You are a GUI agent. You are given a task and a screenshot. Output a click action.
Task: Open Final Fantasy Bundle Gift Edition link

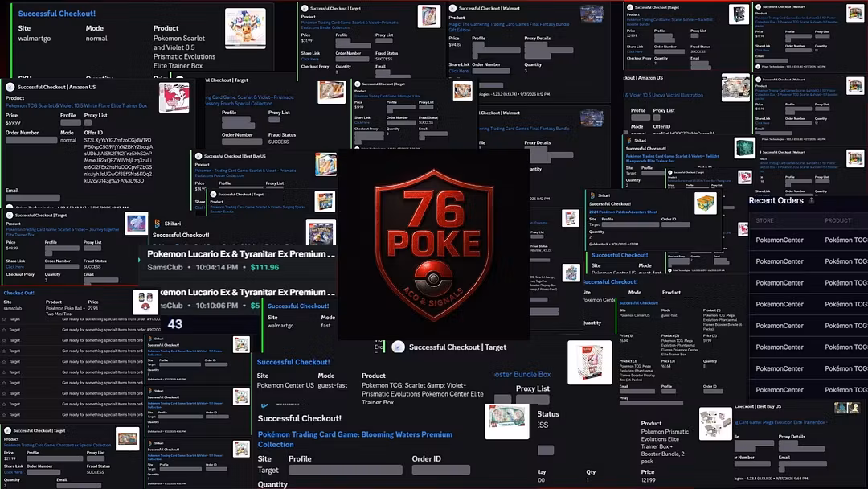[509, 27]
